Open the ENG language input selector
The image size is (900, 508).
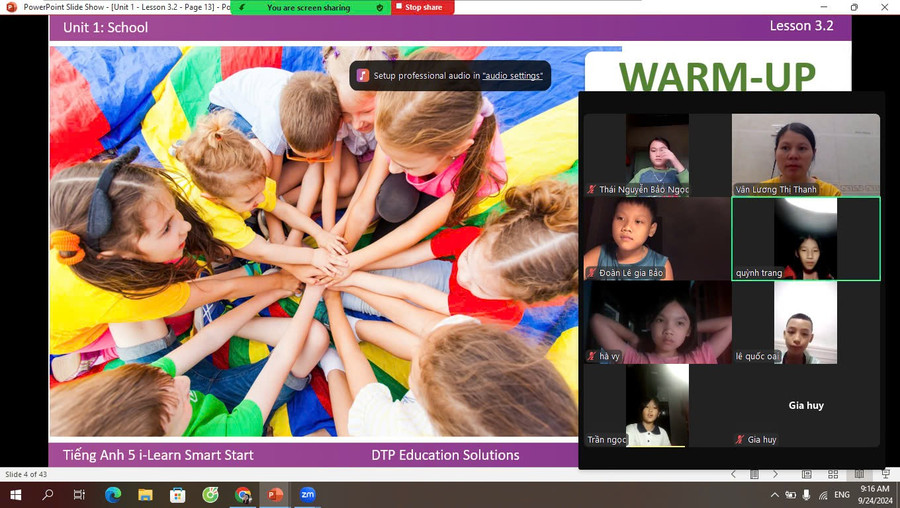(x=842, y=495)
